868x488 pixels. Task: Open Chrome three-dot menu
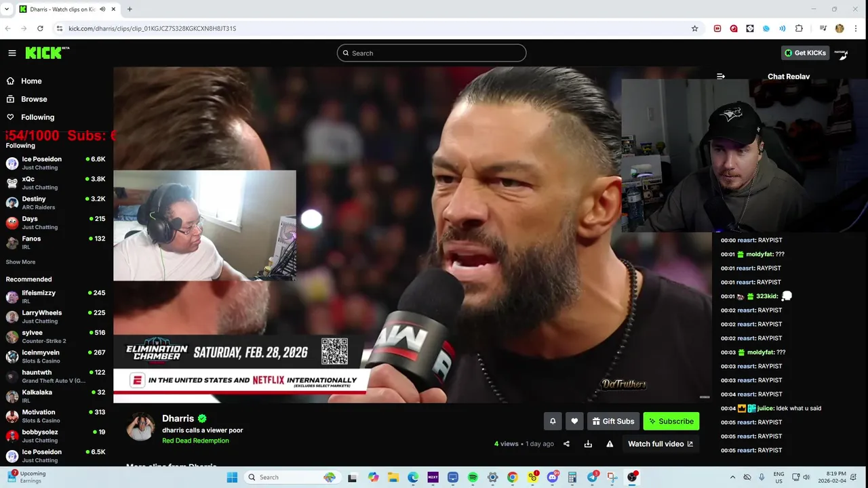point(856,28)
